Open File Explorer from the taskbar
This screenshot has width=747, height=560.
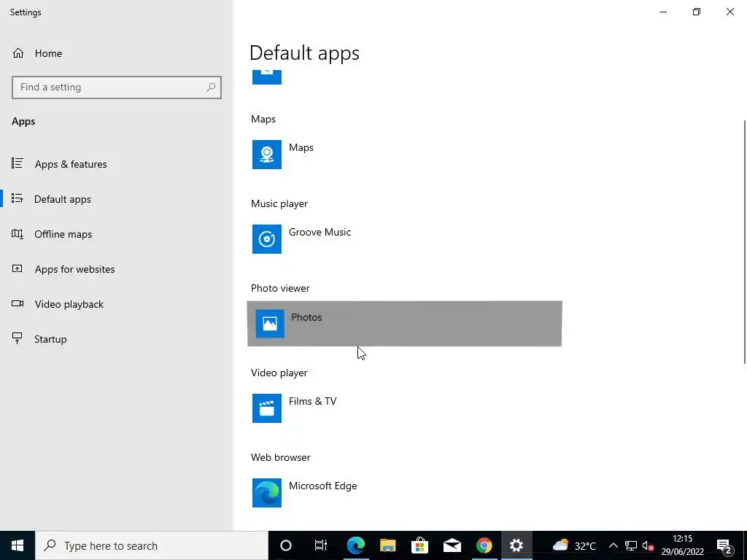(x=388, y=545)
